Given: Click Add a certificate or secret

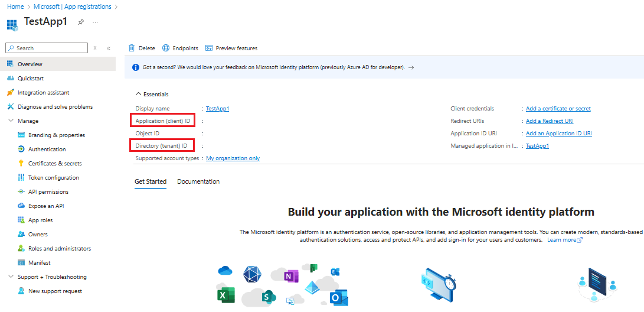Looking at the screenshot, I should (558, 109).
